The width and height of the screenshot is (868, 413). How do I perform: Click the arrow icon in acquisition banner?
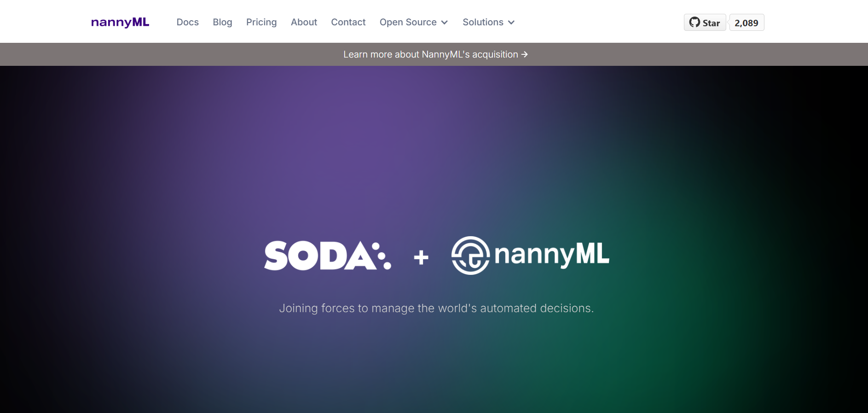(524, 54)
